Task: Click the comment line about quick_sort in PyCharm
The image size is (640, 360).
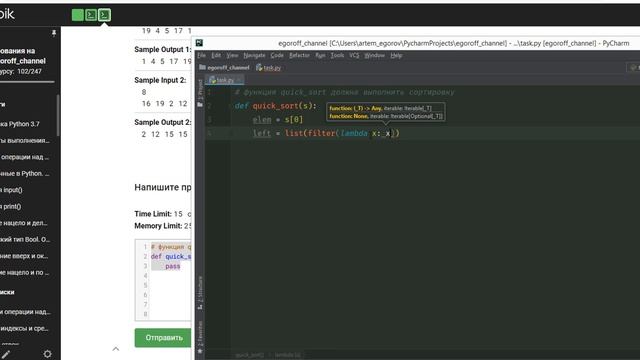Action: pos(344,92)
